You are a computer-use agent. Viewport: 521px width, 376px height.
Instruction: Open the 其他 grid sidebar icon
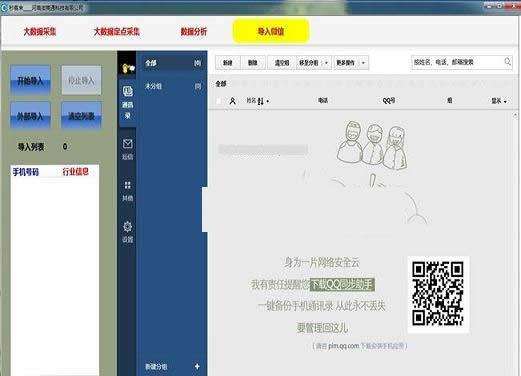point(127,191)
